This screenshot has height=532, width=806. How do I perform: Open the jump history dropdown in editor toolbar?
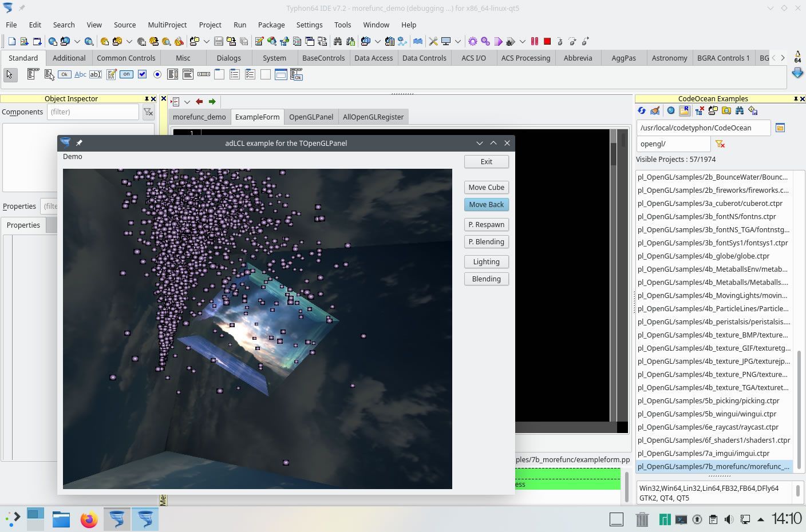click(187, 102)
